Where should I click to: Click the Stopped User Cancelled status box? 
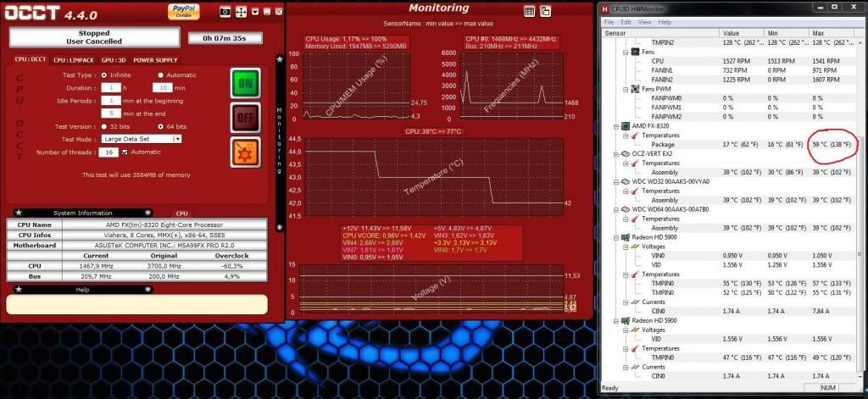pos(94,37)
